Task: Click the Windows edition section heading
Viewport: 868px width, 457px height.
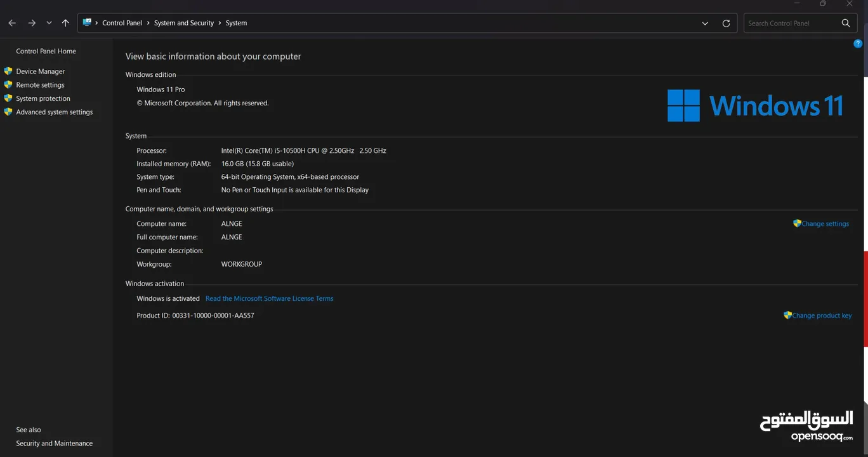Action: (150, 75)
